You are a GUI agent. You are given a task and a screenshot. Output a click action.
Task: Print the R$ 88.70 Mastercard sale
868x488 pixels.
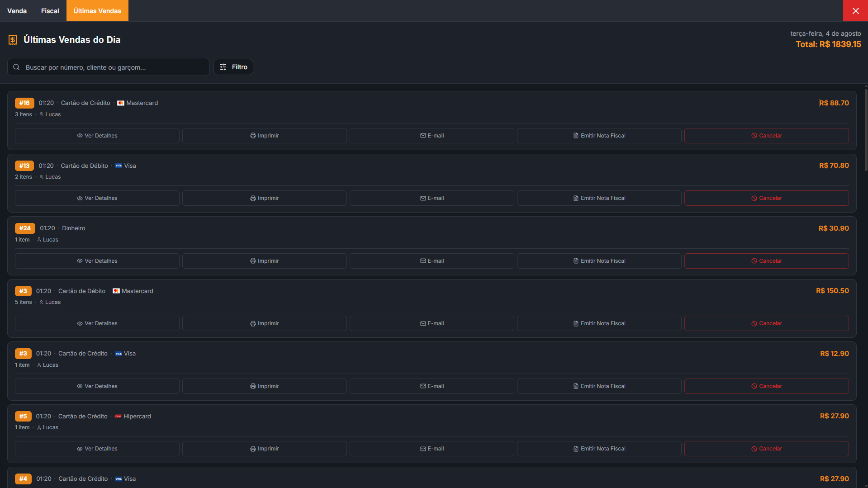pos(265,136)
